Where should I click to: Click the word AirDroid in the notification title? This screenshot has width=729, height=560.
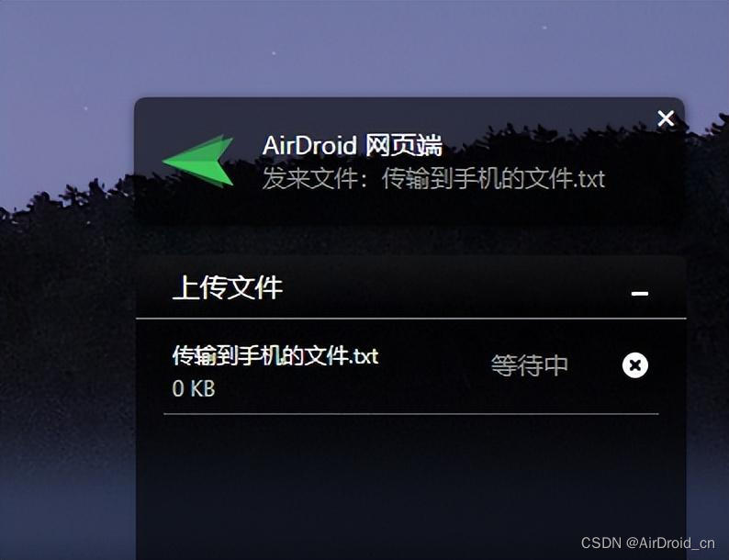309,145
